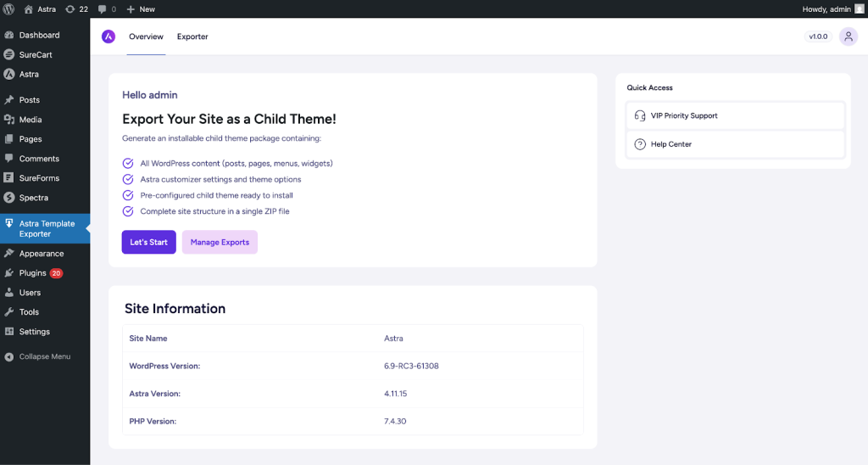Screen dimensions: 868x465
Task: Click the Astra logo in plugin header
Action: [108, 36]
